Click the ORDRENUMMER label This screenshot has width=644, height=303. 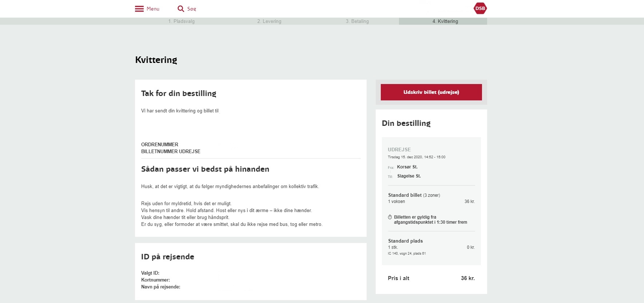pyautogui.click(x=159, y=144)
